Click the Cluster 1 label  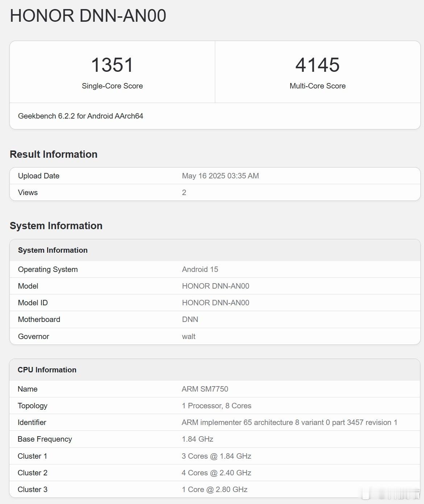pos(33,456)
